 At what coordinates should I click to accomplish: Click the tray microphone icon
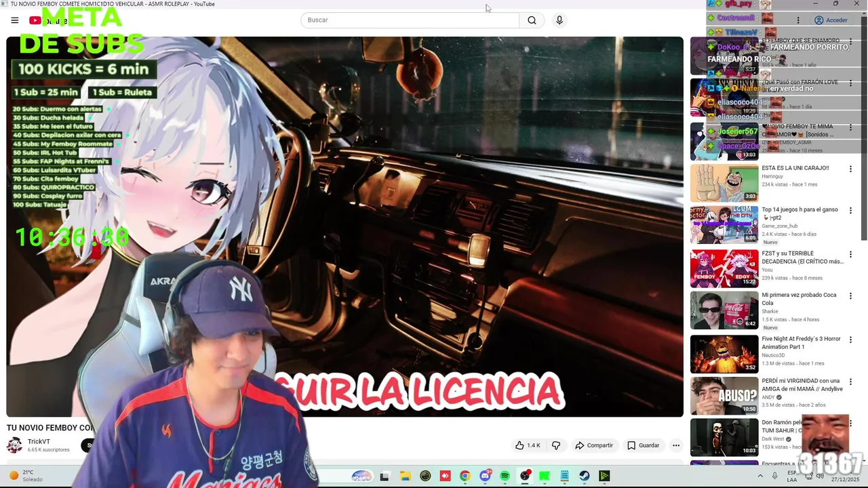[x=774, y=476]
